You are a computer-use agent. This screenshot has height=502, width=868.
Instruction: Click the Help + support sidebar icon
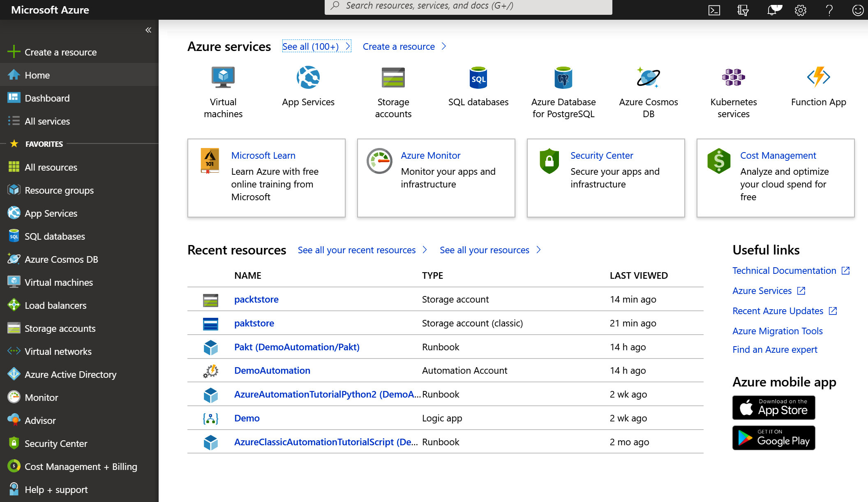[x=14, y=489]
